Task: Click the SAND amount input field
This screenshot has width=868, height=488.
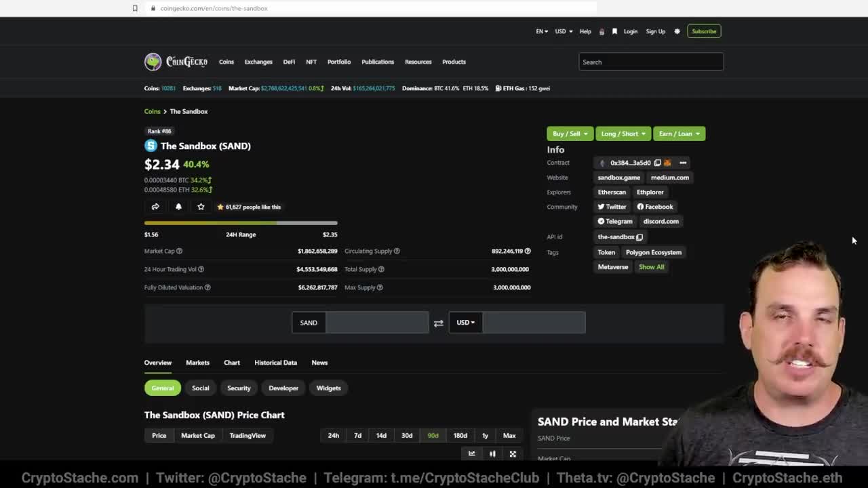Action: 377,323
